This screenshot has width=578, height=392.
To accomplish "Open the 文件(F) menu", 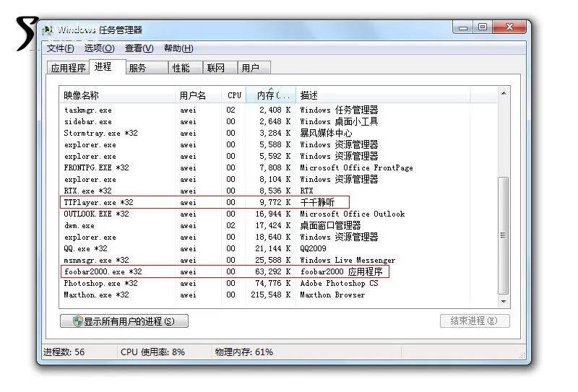I will [x=61, y=48].
